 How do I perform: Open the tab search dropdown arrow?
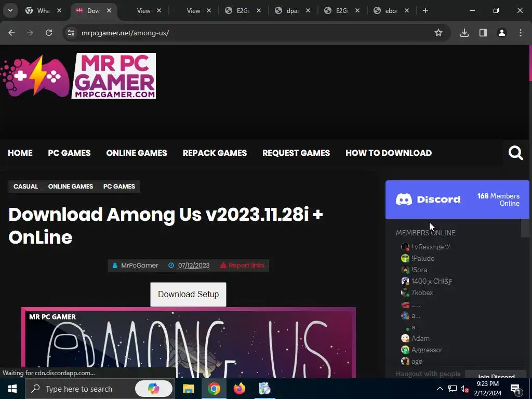pyautogui.click(x=10, y=10)
